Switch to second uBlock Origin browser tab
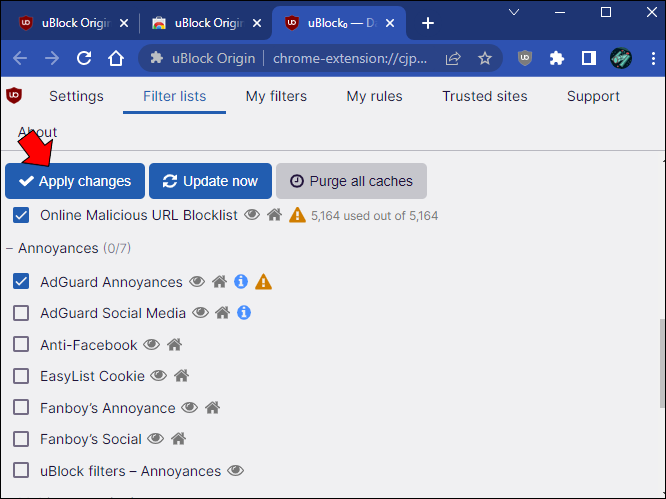This screenshot has height=499, width=666. tap(204, 23)
